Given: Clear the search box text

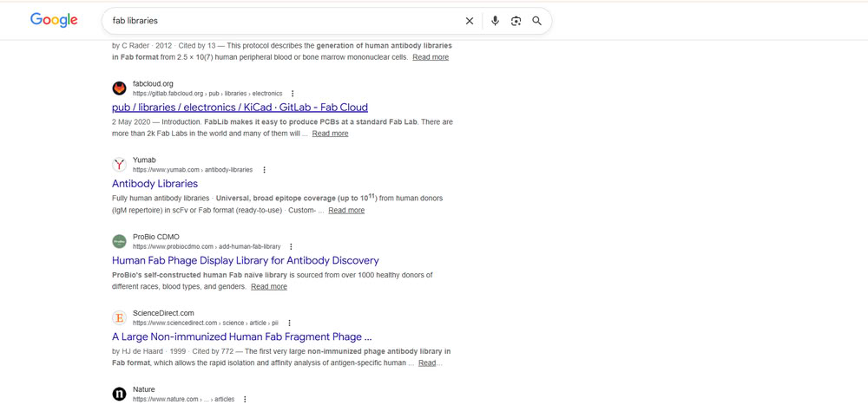Looking at the screenshot, I should coord(470,21).
